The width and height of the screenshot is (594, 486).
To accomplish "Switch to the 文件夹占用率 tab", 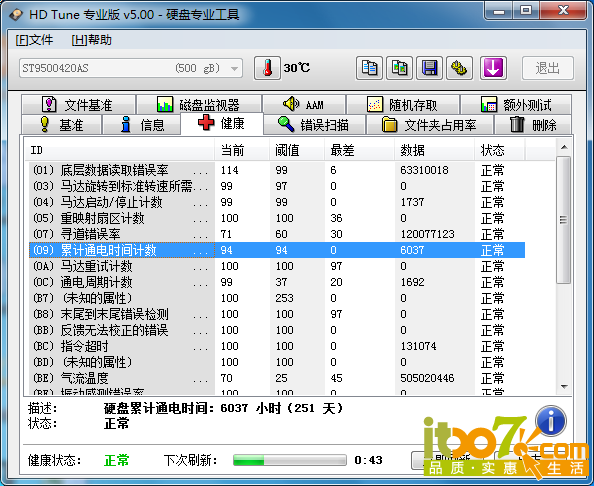I will click(430, 124).
